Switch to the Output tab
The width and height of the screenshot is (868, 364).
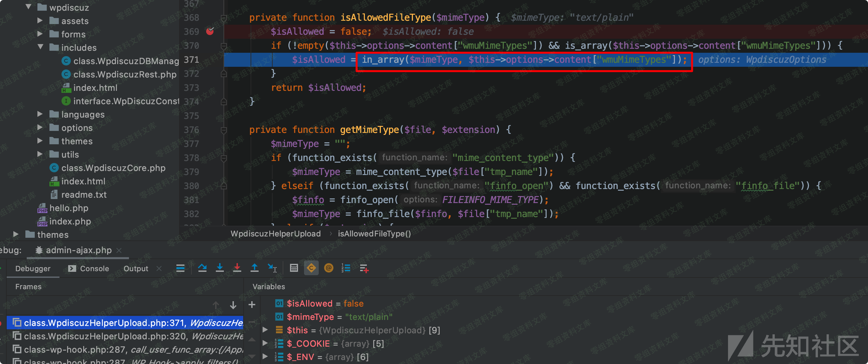pos(135,268)
